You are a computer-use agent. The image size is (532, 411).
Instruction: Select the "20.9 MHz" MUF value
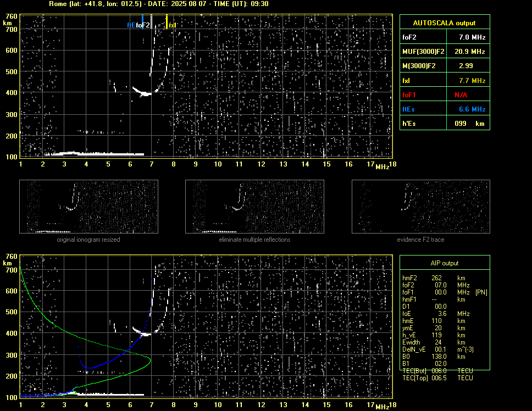pyautogui.click(x=470, y=52)
